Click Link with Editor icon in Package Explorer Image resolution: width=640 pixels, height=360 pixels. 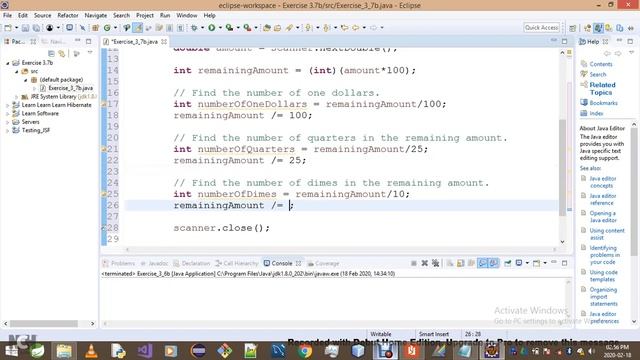point(62,53)
